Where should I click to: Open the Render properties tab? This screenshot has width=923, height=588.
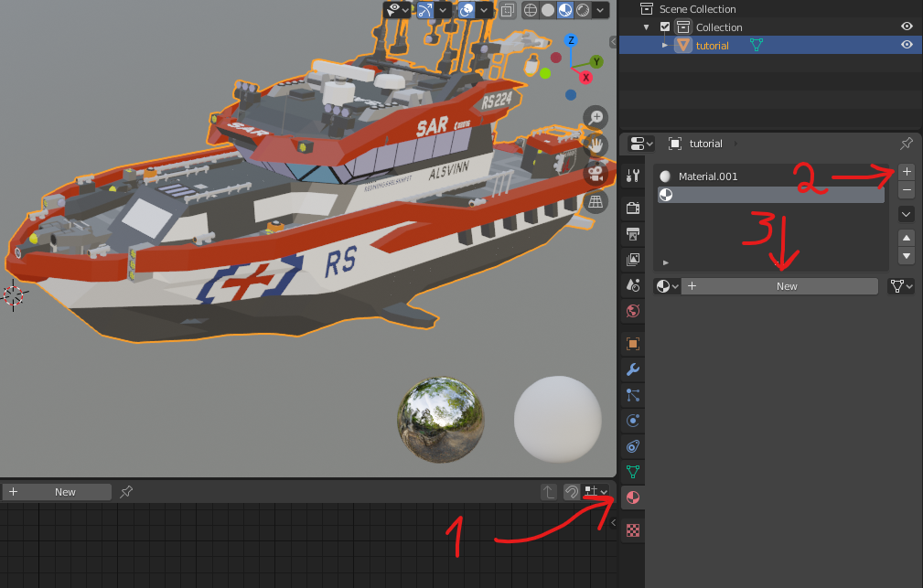(x=633, y=208)
